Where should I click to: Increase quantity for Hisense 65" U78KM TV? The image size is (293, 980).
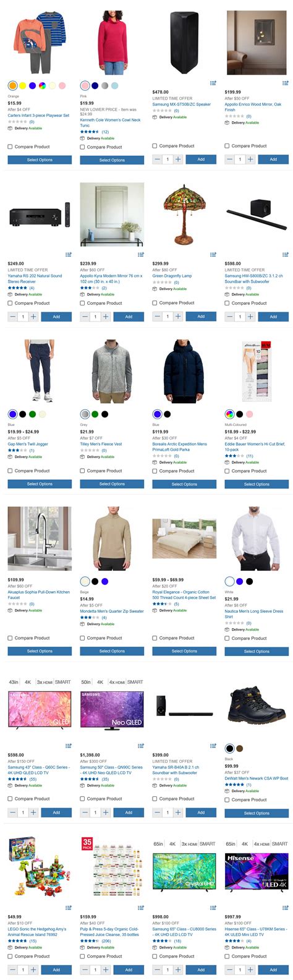(250, 969)
